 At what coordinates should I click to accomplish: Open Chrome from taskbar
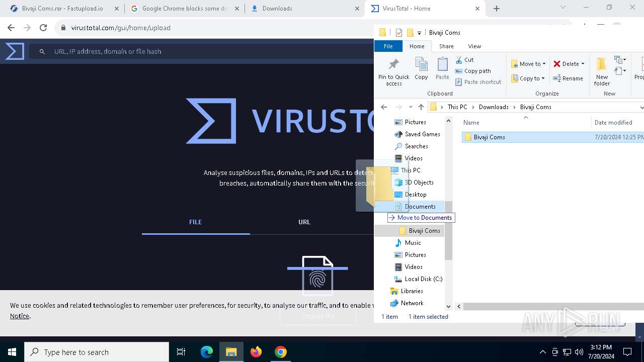tap(281, 352)
